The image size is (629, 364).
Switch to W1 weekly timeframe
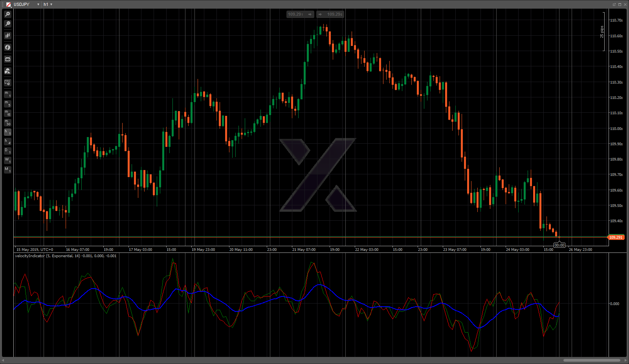click(7, 160)
